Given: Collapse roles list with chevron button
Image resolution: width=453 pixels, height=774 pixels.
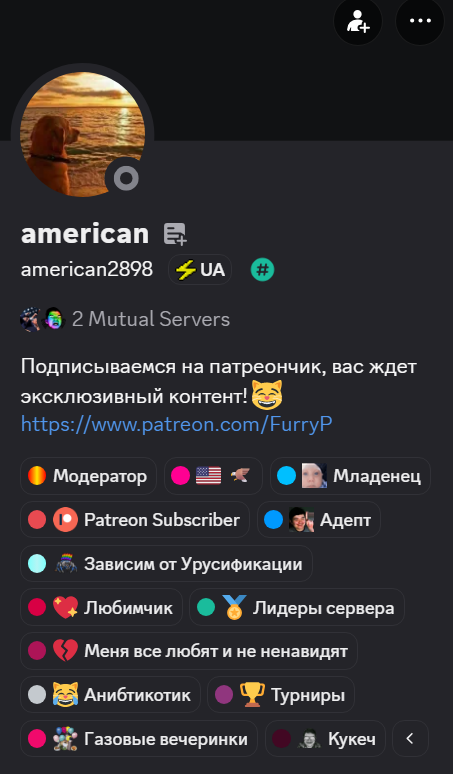Looking at the screenshot, I should click(x=410, y=738).
